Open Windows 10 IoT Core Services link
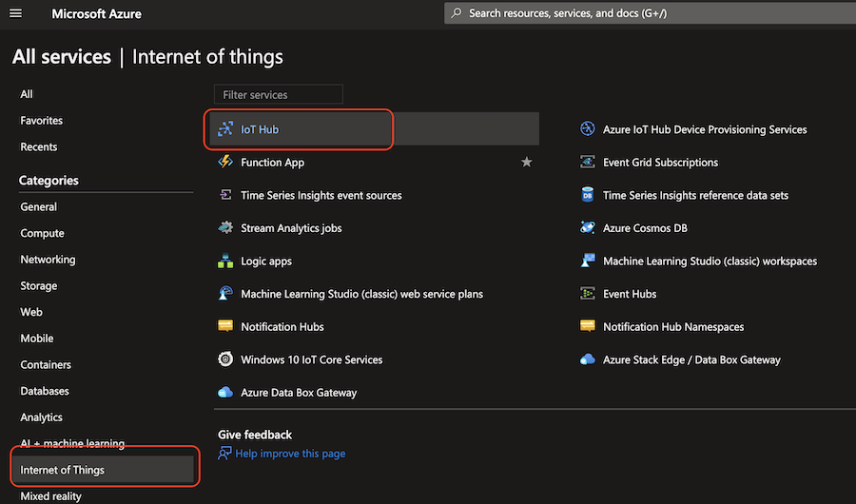This screenshot has height=504, width=856. click(311, 359)
